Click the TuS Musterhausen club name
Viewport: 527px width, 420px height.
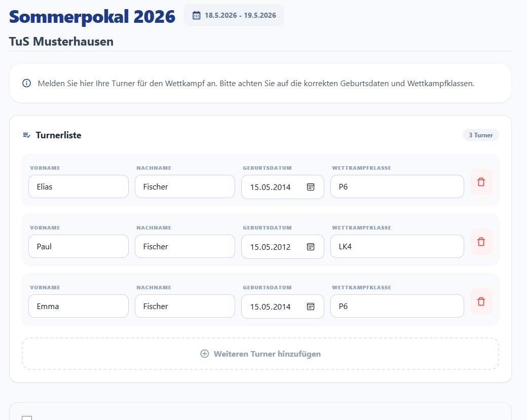click(61, 42)
